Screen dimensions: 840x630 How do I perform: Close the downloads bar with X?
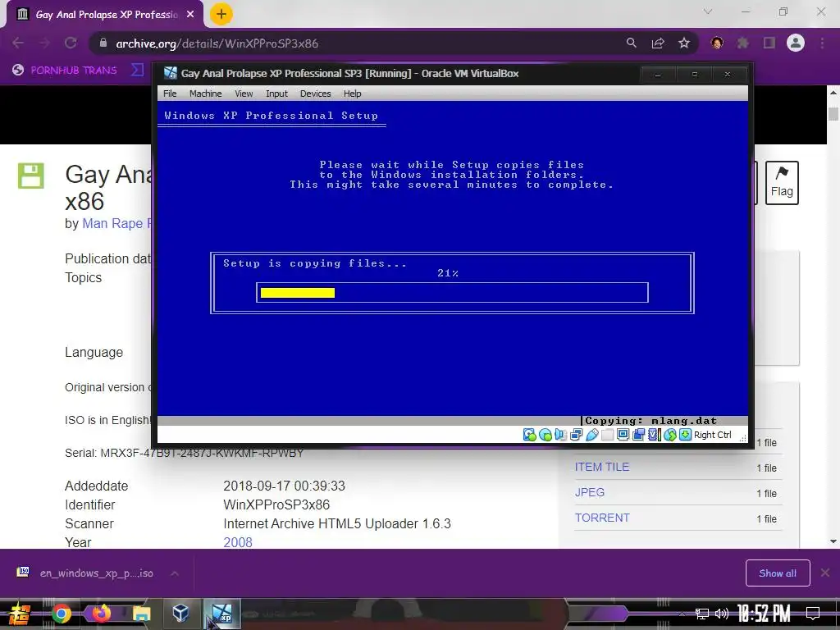click(x=825, y=573)
